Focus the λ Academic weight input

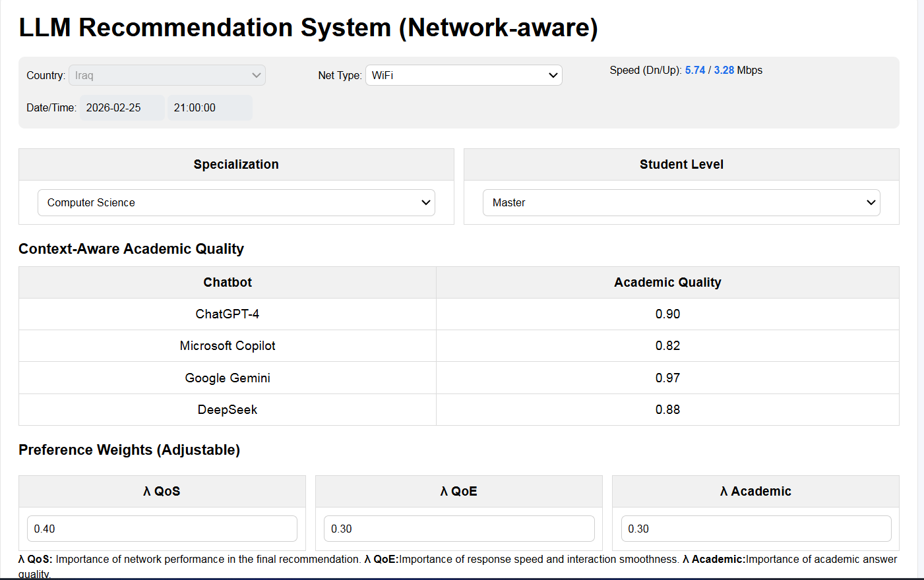click(x=756, y=529)
